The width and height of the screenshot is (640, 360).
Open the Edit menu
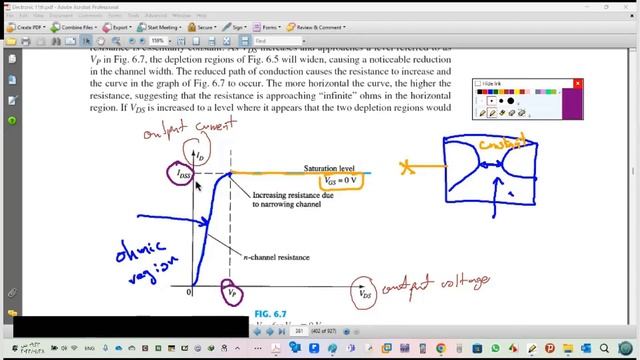click(23, 16)
